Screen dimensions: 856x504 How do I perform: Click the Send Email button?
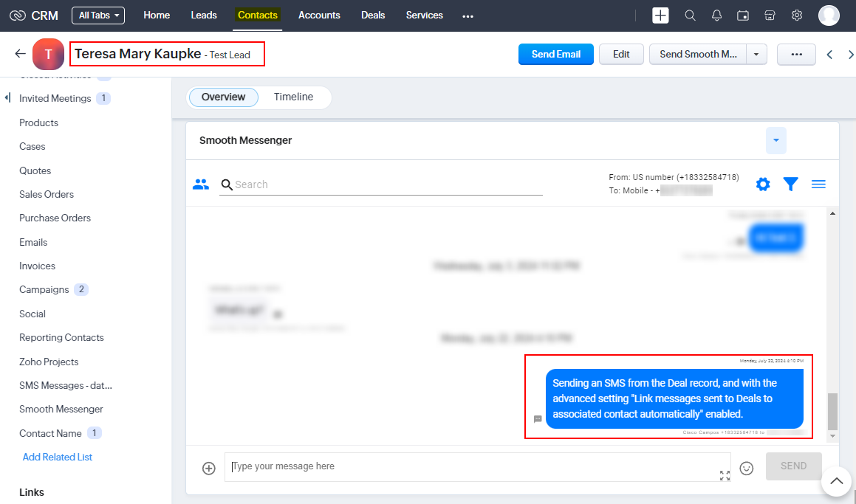click(555, 54)
